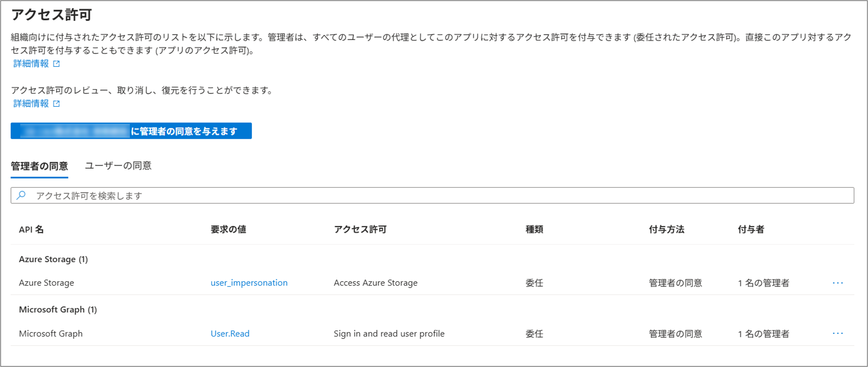The width and height of the screenshot is (868, 367).
Task: Click external link icon beside first 詳細情報
Action: point(57,64)
